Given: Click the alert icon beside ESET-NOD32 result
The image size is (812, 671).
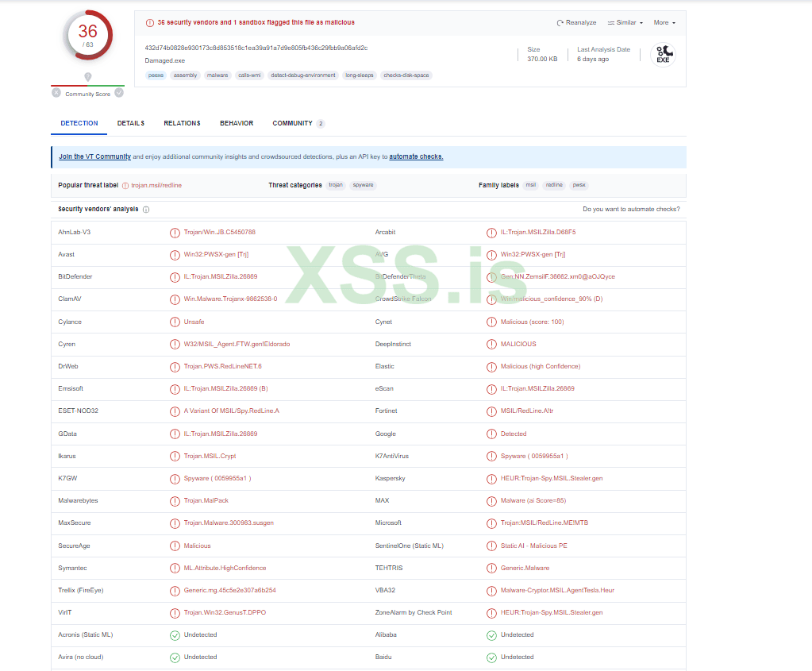Looking at the screenshot, I should 175,411.
